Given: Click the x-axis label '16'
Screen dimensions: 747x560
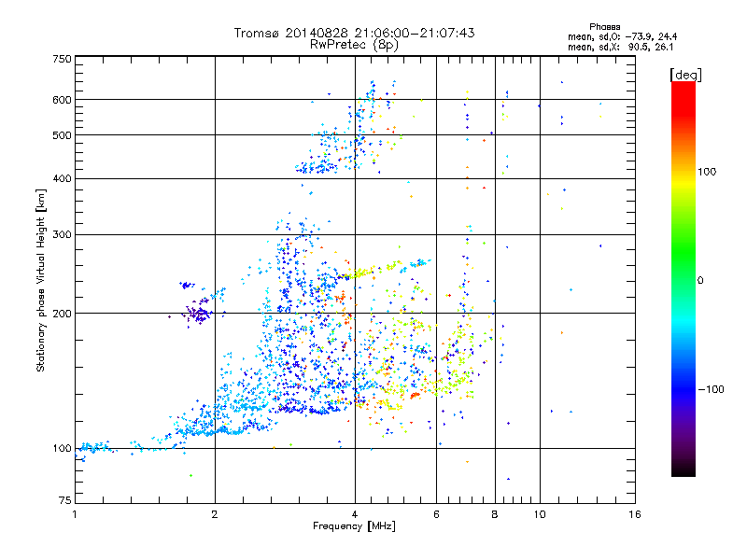Looking at the screenshot, I should coord(635,514).
